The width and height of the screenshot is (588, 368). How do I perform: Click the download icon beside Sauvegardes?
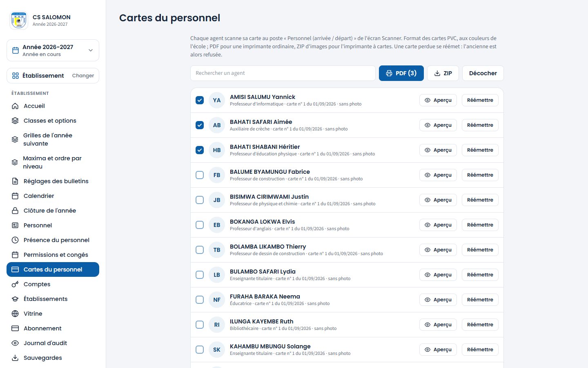click(15, 358)
